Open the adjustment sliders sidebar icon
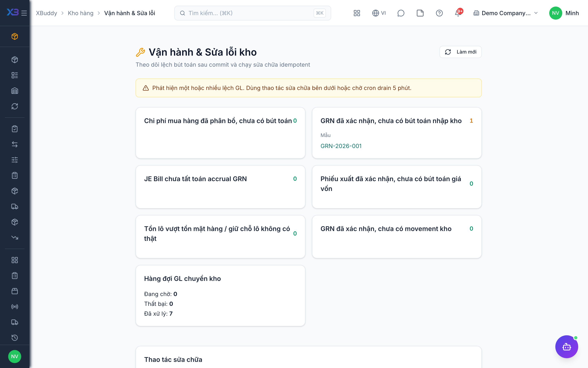The height and width of the screenshot is (368, 588). tap(14, 160)
